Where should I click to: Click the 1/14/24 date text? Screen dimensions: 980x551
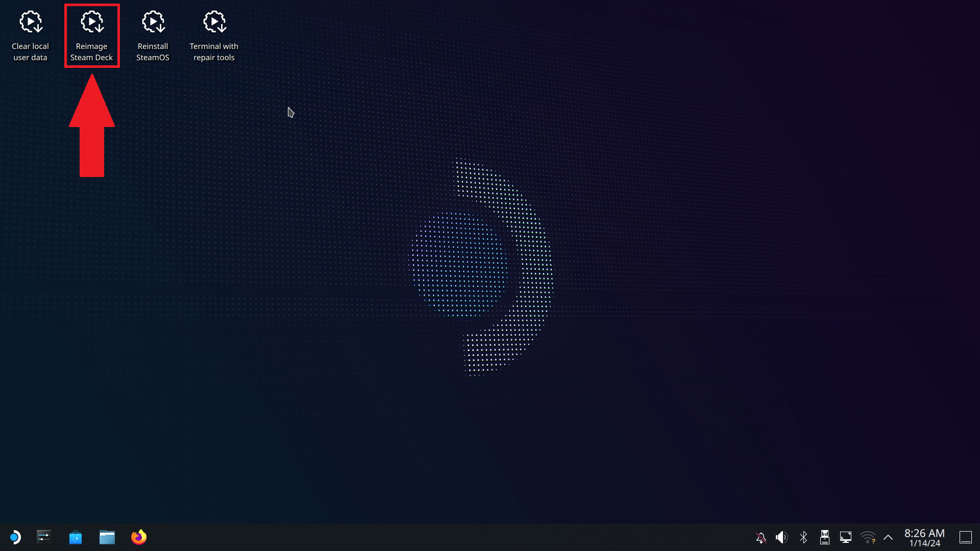924,544
